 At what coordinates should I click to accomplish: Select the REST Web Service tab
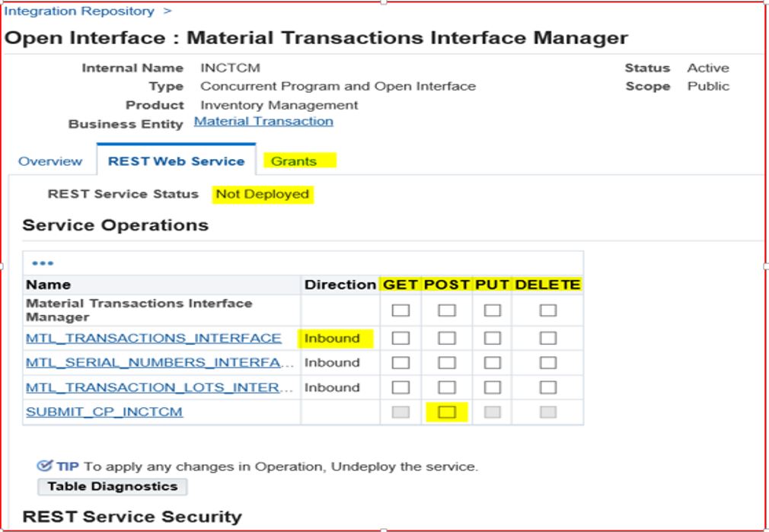[176, 161]
